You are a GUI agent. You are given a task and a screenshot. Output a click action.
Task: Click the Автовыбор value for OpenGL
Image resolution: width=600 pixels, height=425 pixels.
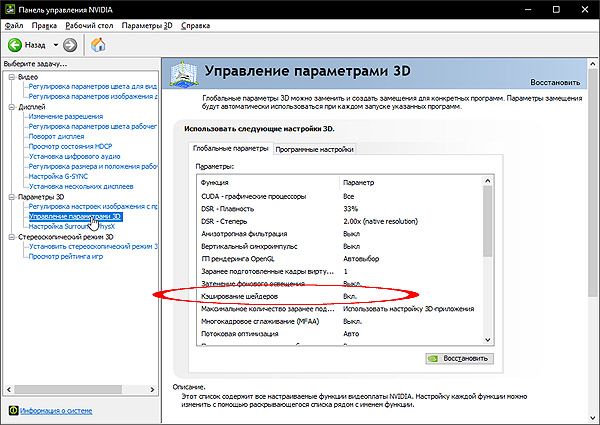[361, 259]
